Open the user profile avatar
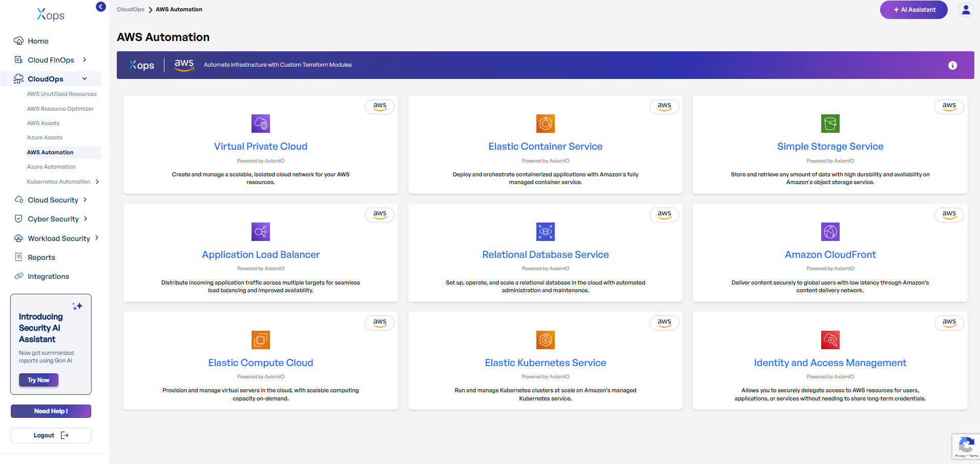 tap(966, 10)
